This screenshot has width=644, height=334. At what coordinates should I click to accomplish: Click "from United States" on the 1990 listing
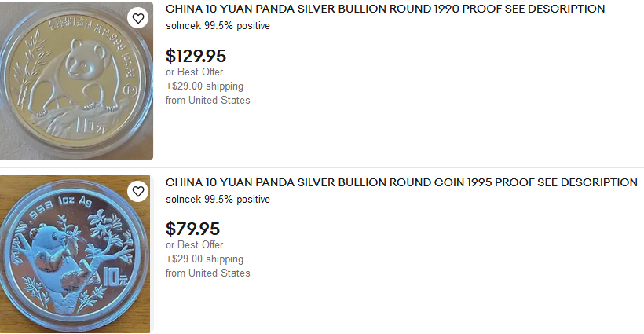(x=207, y=100)
